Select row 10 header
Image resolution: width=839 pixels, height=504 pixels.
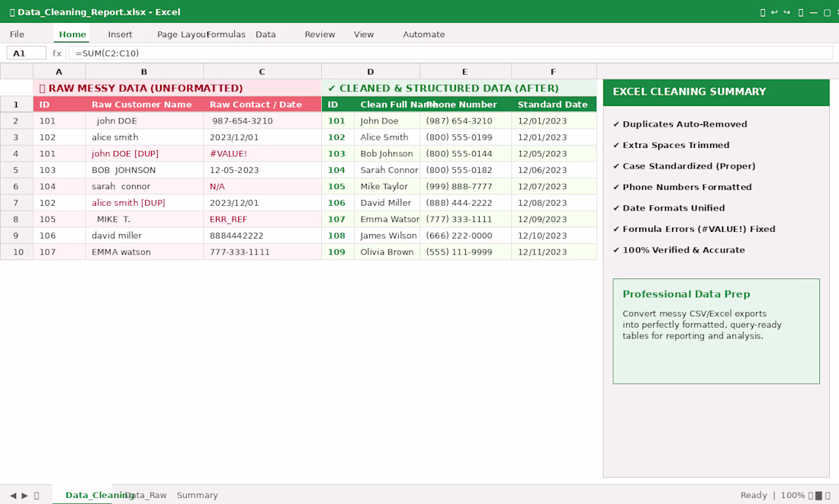16,252
